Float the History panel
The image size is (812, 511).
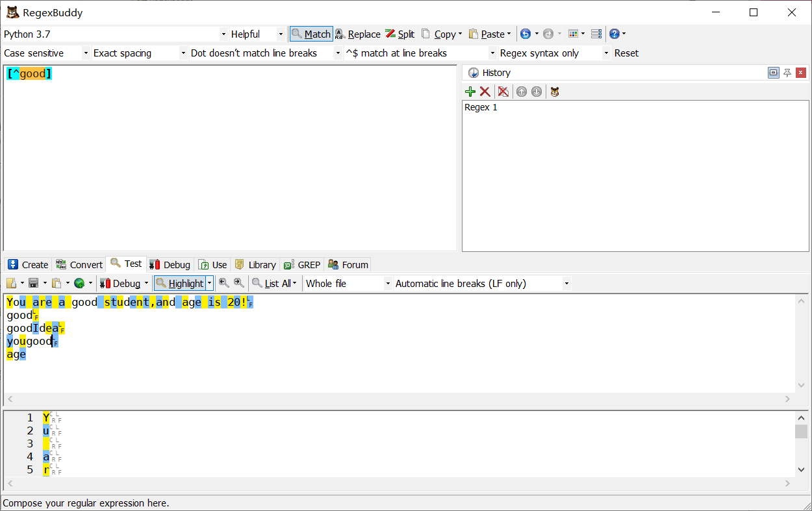tap(773, 73)
